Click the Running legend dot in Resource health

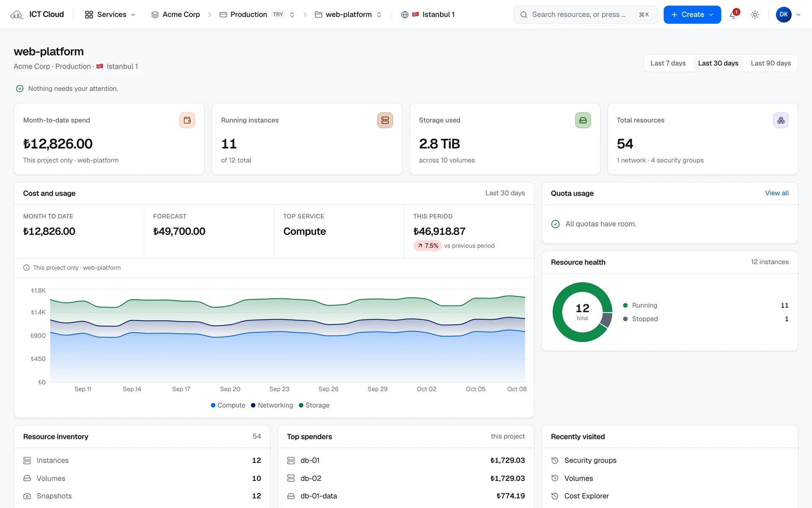click(x=625, y=305)
